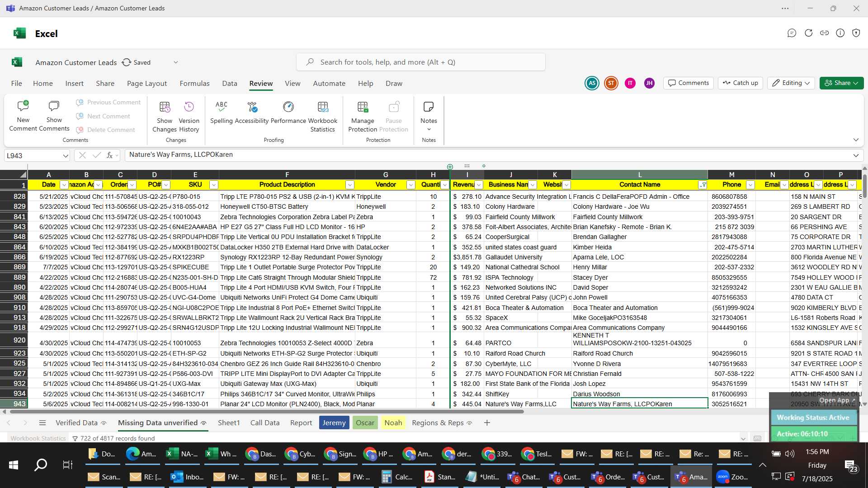Open the Phone column filter dropdown
Viewport: 868px width, 488px height.
(750, 185)
